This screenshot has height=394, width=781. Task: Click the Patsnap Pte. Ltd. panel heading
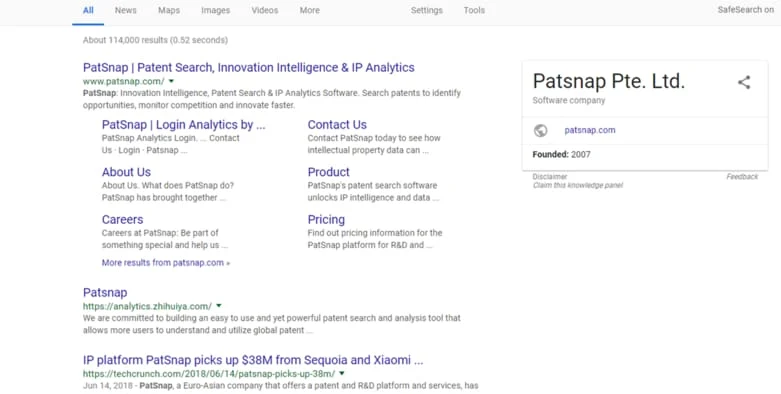[609, 81]
